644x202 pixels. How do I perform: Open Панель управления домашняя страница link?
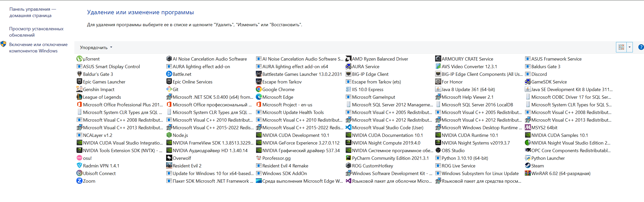point(33,12)
